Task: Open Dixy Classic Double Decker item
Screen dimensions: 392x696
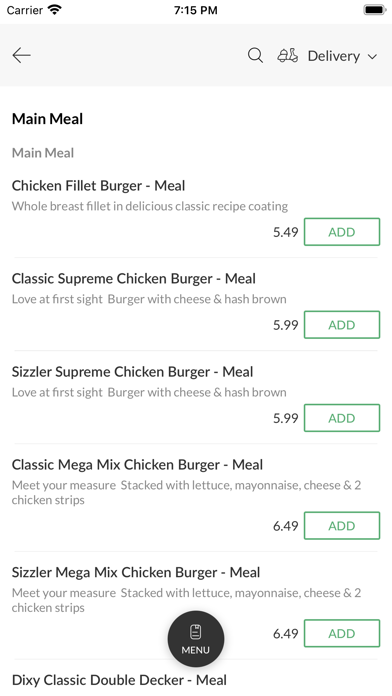Action: (119, 680)
